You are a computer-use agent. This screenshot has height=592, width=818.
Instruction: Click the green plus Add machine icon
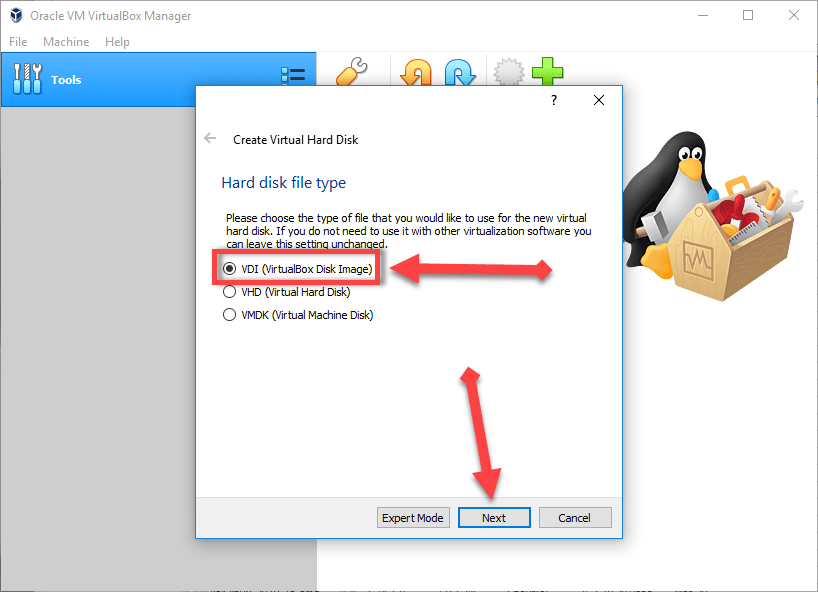547,73
